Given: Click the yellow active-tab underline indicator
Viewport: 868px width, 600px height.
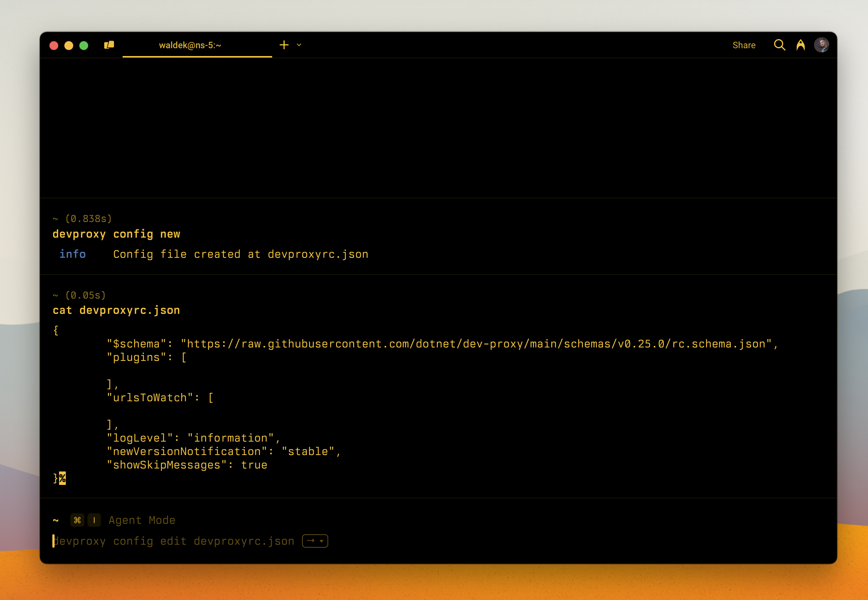Looking at the screenshot, I should tap(197, 56).
